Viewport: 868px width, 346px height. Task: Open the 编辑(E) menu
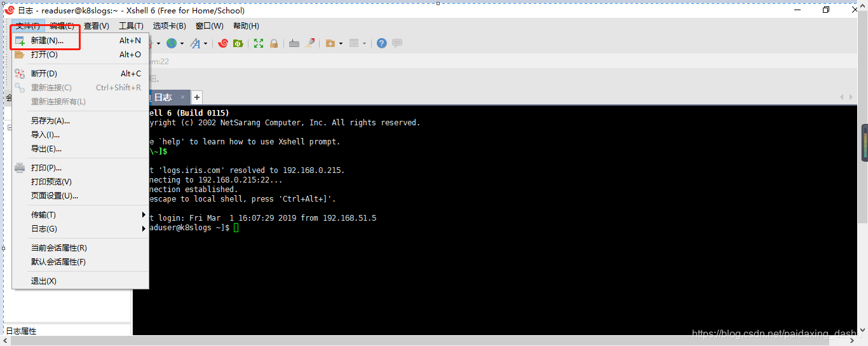tap(62, 26)
